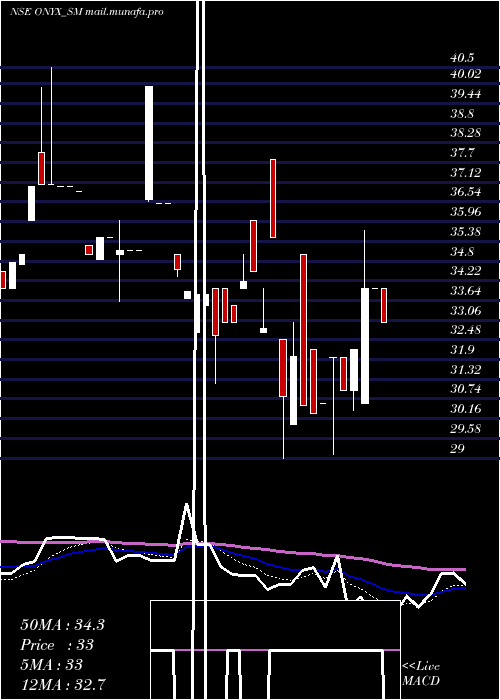Select the 37.12 price level label
The width and height of the screenshot is (500, 700).
click(x=466, y=172)
